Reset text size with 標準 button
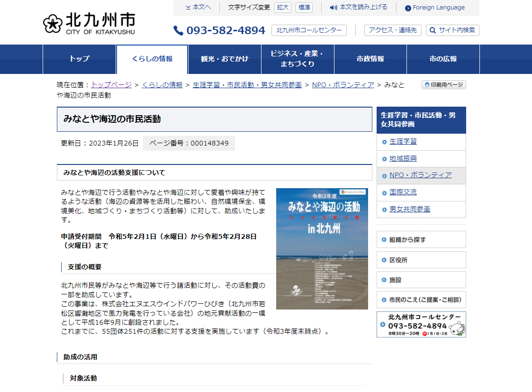This screenshot has width=532, height=392. coord(304,8)
